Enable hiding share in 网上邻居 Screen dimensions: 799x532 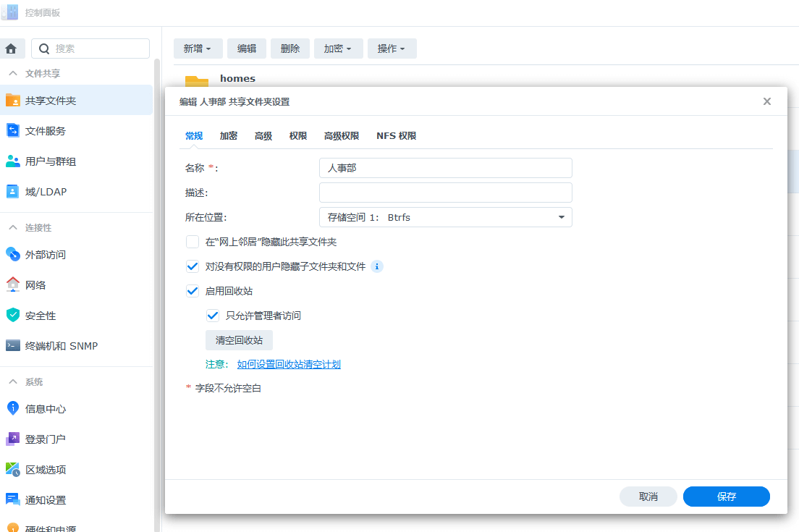[x=193, y=242]
